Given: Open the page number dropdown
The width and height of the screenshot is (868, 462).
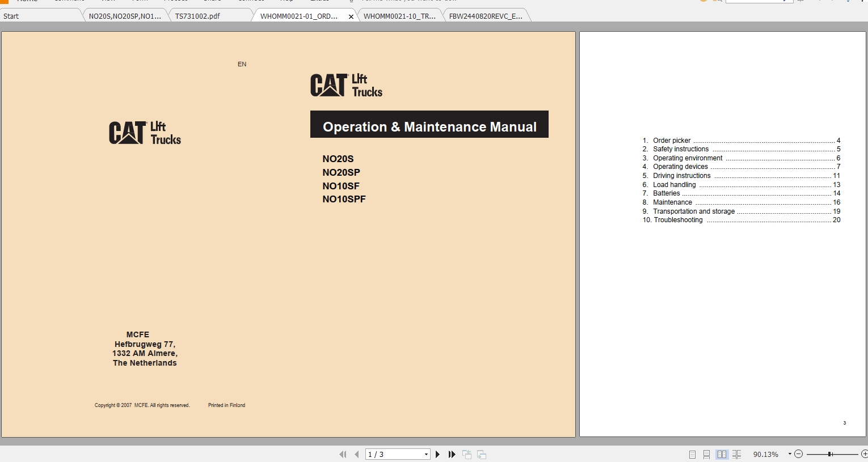Looking at the screenshot, I should pyautogui.click(x=425, y=454).
